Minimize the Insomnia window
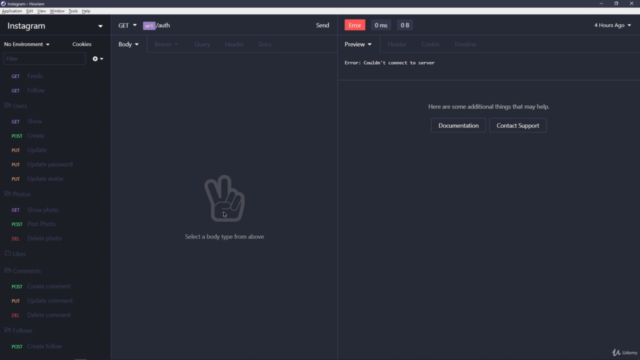Screen dimensions: 640x360 pyautogui.click(x=601, y=3)
